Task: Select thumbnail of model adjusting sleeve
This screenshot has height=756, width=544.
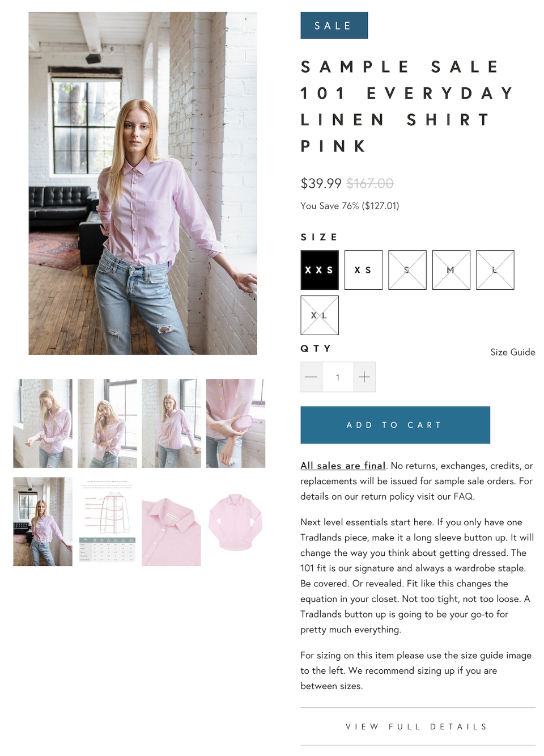Action: point(43,424)
